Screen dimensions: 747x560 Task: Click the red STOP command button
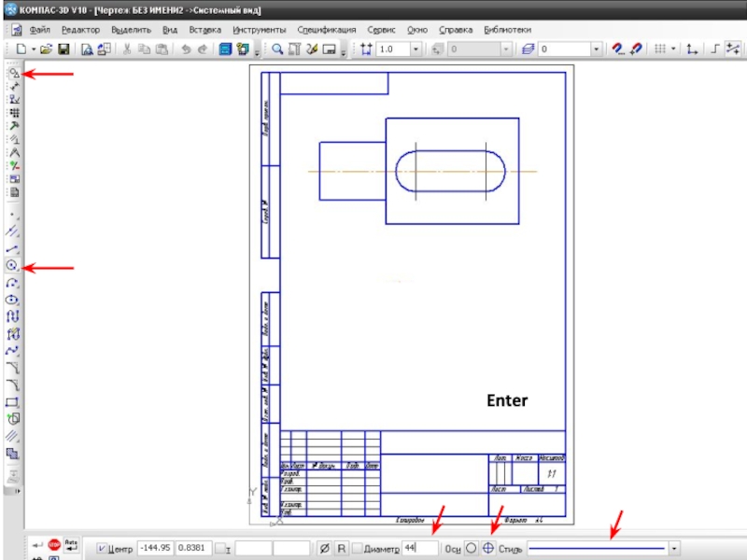54,544
